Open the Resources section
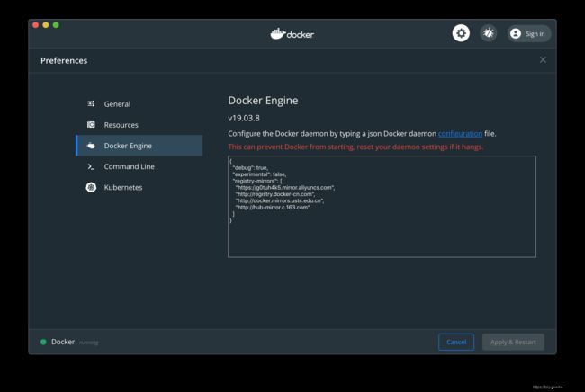The image size is (585, 392). 139,125
